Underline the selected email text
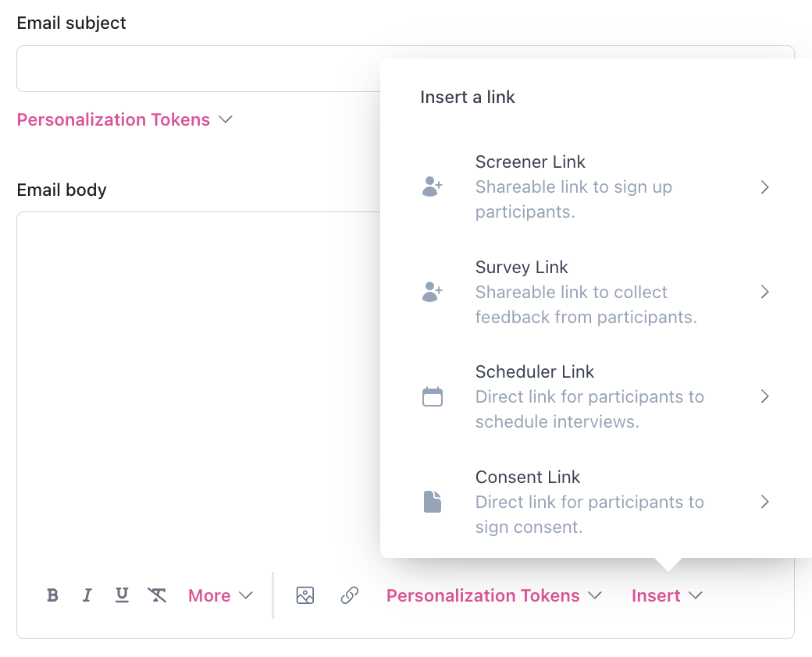Image resolution: width=812 pixels, height=657 pixels. pos(122,595)
